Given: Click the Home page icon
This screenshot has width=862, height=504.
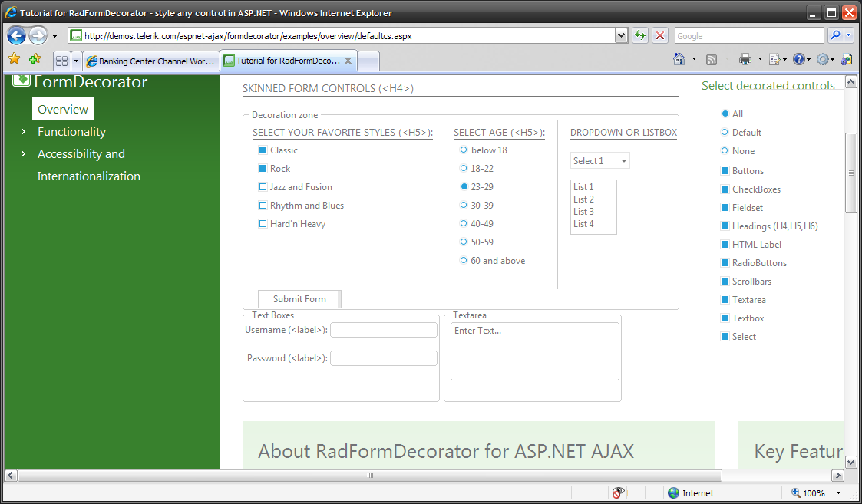Looking at the screenshot, I should (x=679, y=59).
